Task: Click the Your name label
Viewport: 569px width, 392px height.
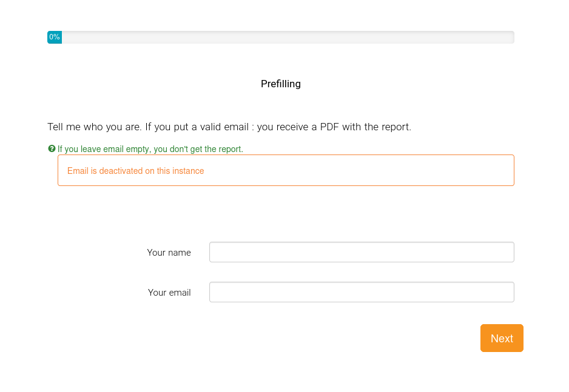Action: 169,253
